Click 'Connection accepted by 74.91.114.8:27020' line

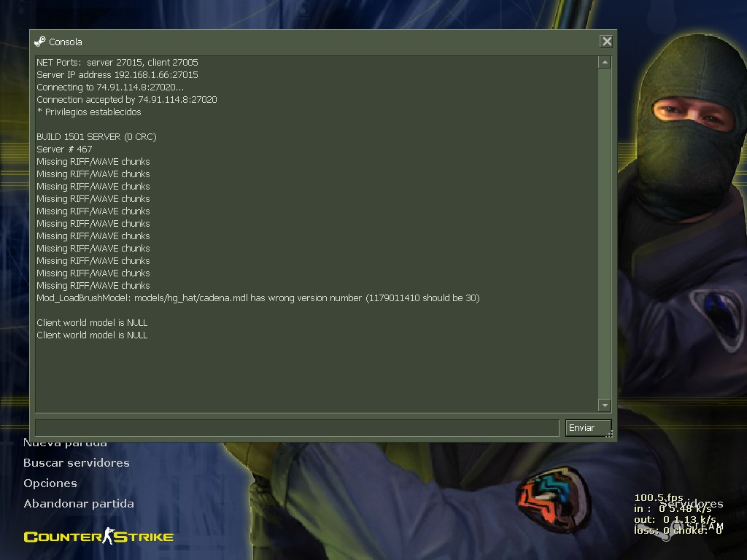coord(127,99)
